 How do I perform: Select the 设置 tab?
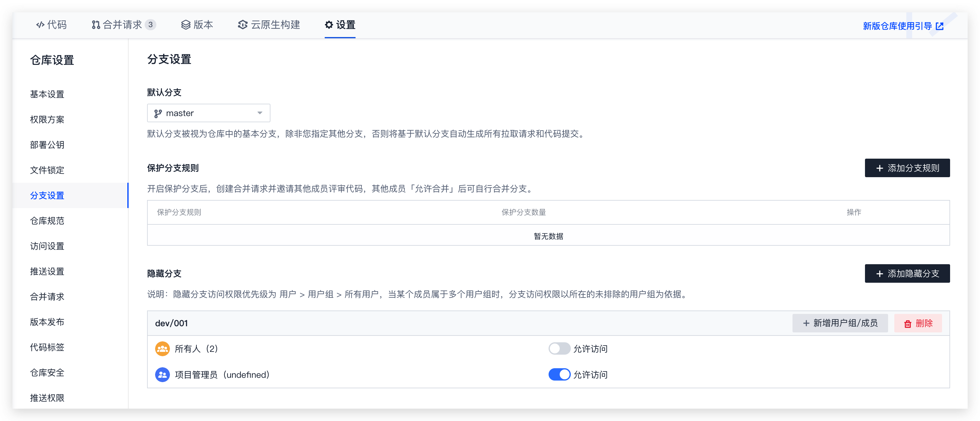(340, 25)
